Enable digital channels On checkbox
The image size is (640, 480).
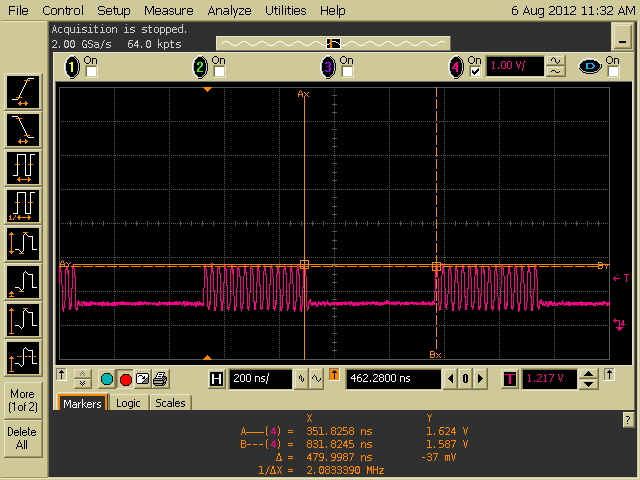point(613,72)
